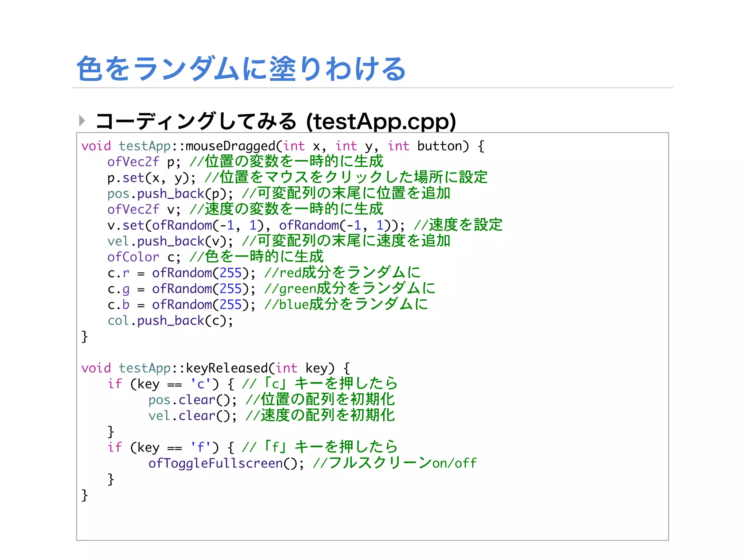747x560 pixels.
Task: Click the line c.g = ofRandom(255);
Action: [x=271, y=288]
